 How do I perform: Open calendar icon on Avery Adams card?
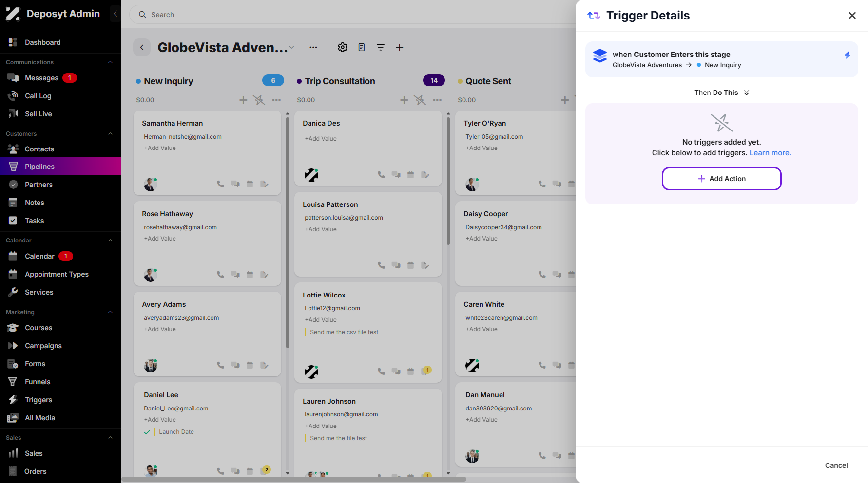(250, 365)
